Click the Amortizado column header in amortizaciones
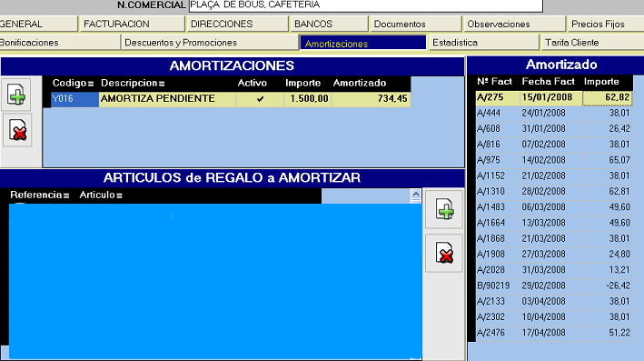644x361 pixels. point(360,83)
